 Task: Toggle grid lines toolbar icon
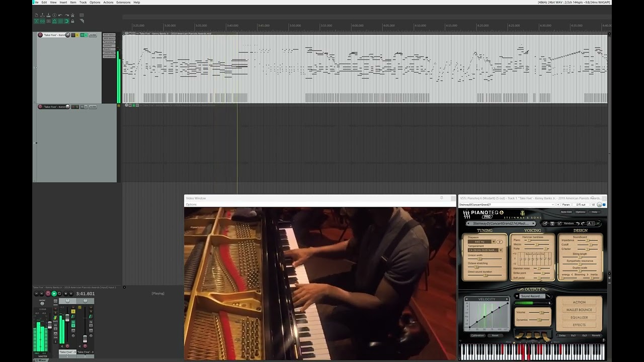(60, 21)
